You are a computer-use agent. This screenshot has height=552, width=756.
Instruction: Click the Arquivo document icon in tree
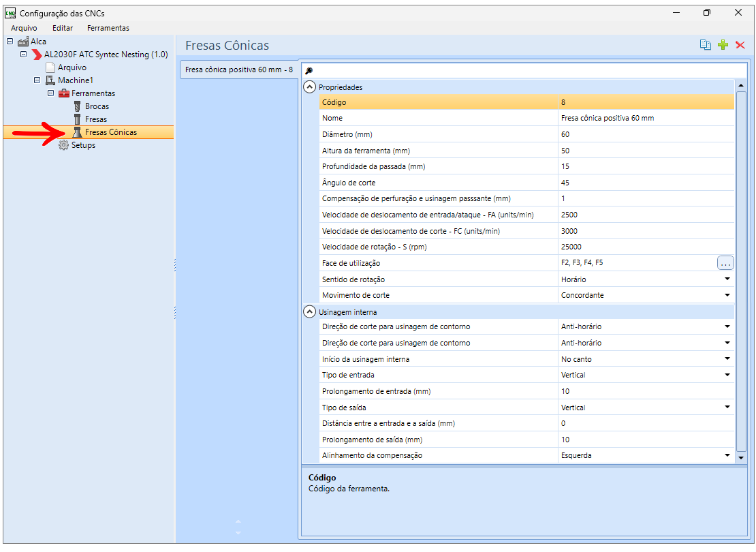(50, 67)
